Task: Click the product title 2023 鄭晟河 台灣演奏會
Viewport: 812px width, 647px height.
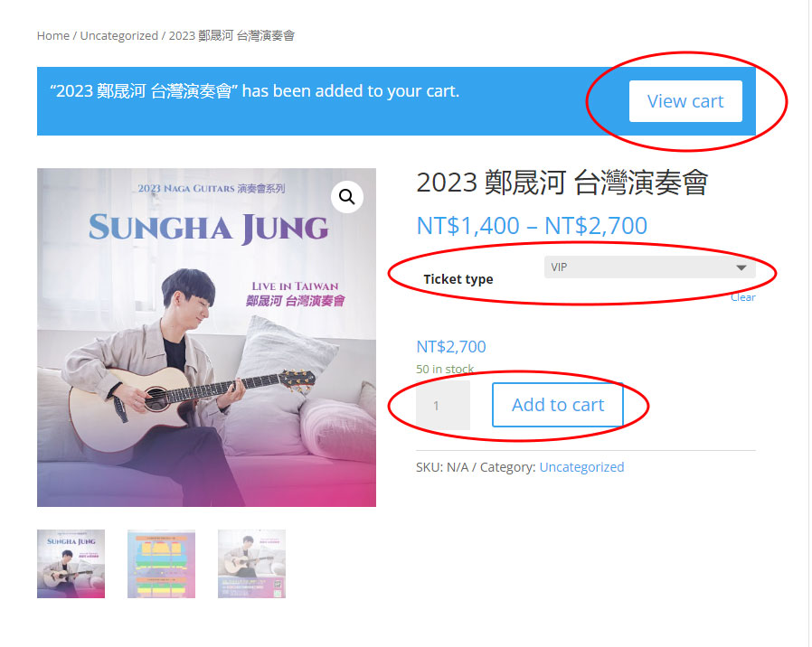Action: click(562, 183)
